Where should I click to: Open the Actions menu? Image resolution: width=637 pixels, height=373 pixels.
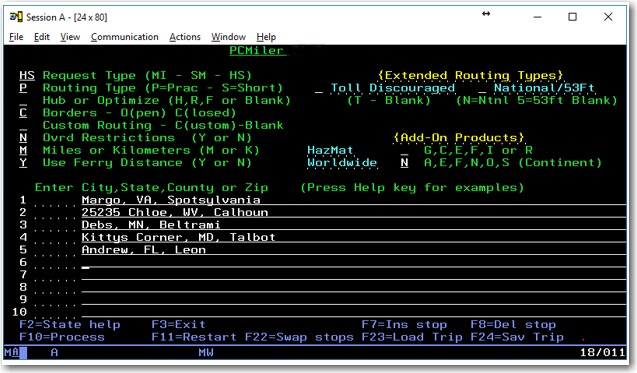[185, 37]
